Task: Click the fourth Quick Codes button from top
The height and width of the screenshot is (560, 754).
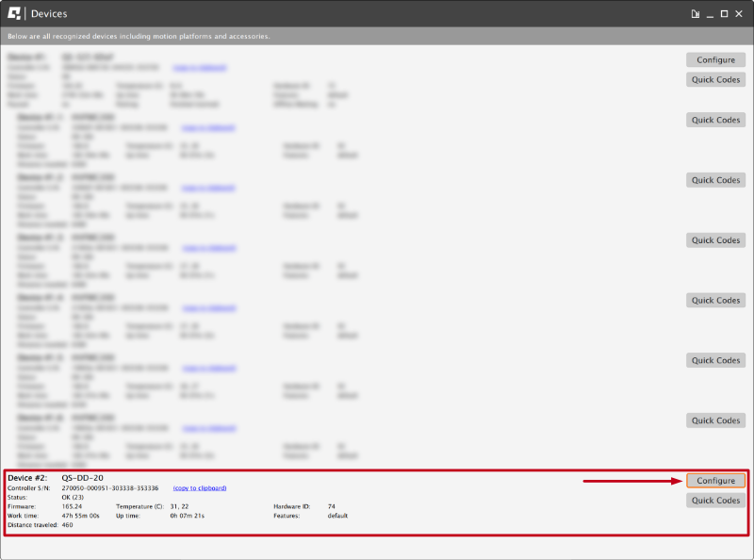Action: pyautogui.click(x=714, y=239)
